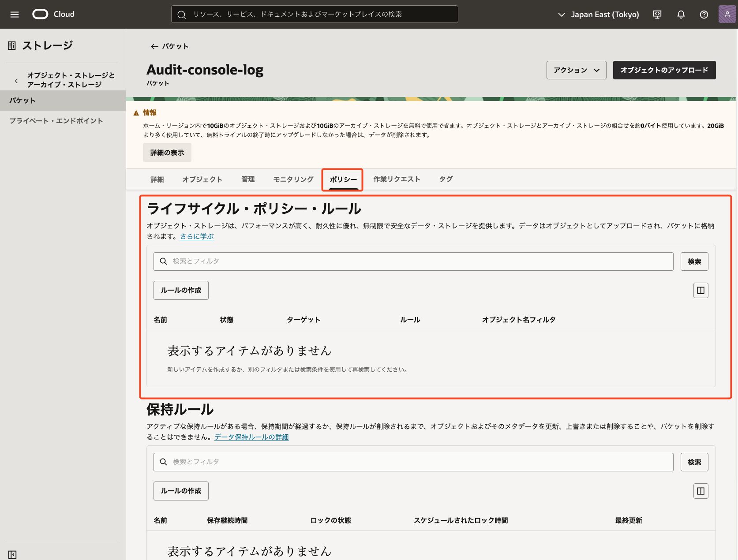
Task: Go back from オブジェクト・ストレージとアーカイブ・ストレージ
Action: (x=16, y=80)
